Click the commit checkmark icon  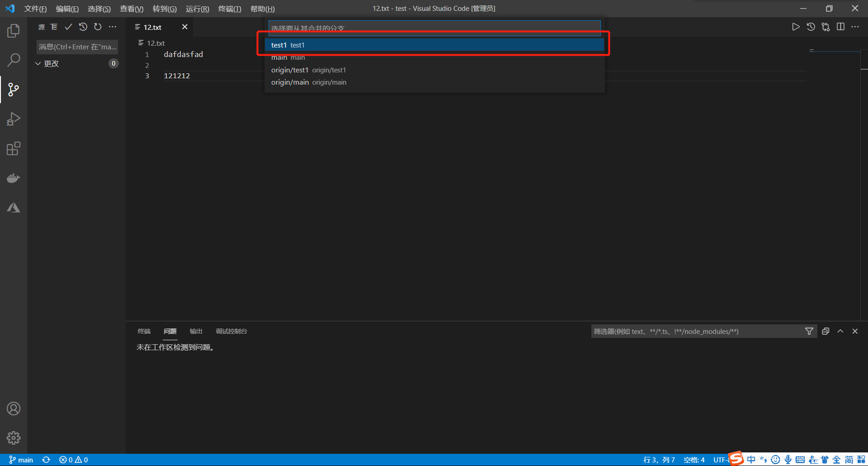(68, 27)
